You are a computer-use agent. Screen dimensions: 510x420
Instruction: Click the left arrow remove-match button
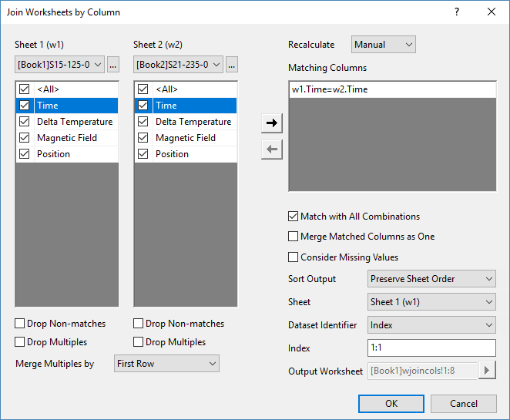tap(271, 150)
